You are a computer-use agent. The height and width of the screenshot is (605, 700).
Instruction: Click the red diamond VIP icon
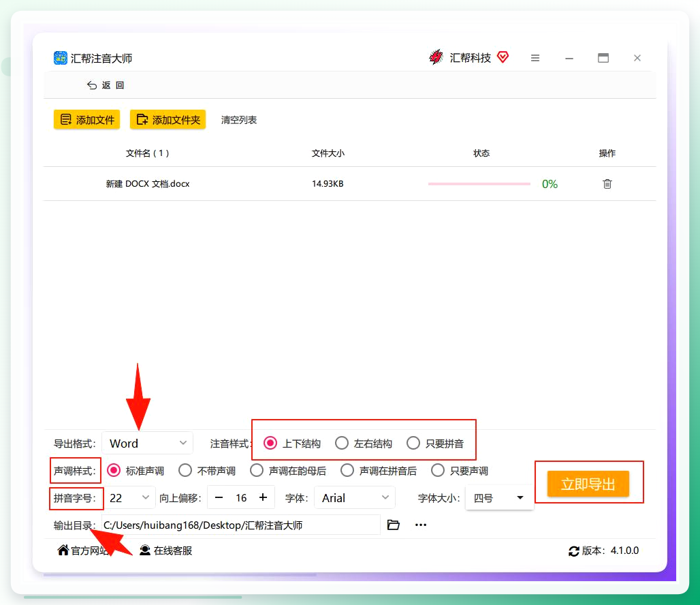(x=503, y=57)
